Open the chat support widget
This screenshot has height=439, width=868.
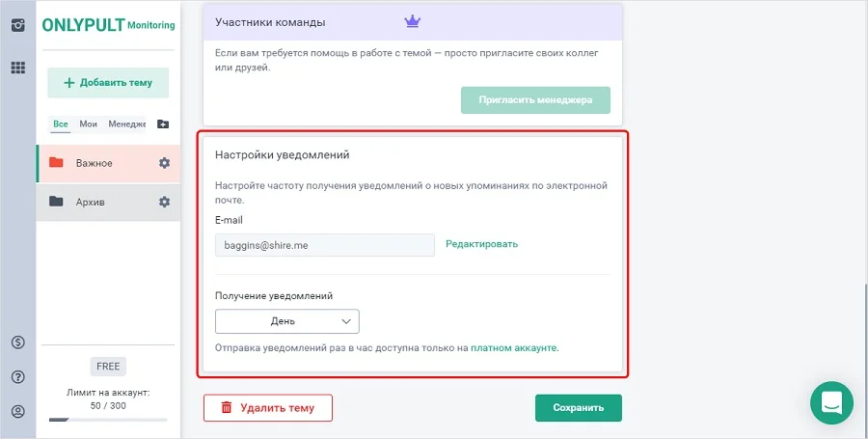(x=832, y=403)
